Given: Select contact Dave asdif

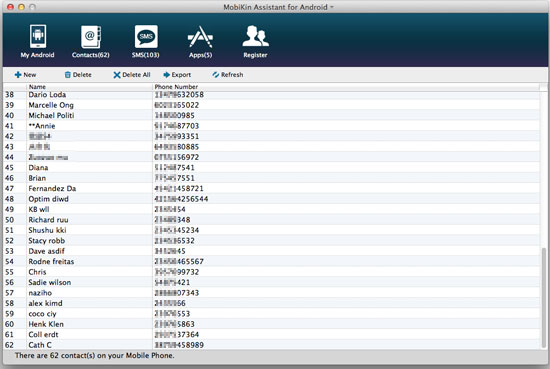Looking at the screenshot, I should [x=47, y=251].
